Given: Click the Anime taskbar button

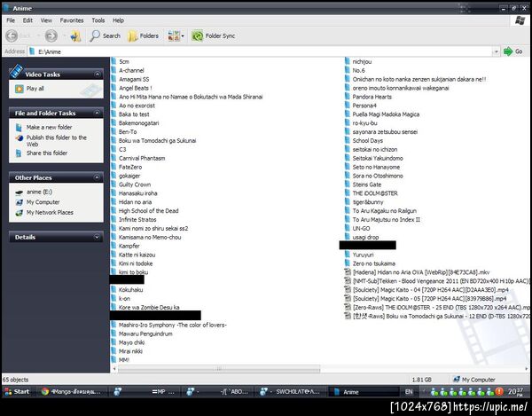Looking at the screenshot, I should pyautogui.click(x=364, y=391).
